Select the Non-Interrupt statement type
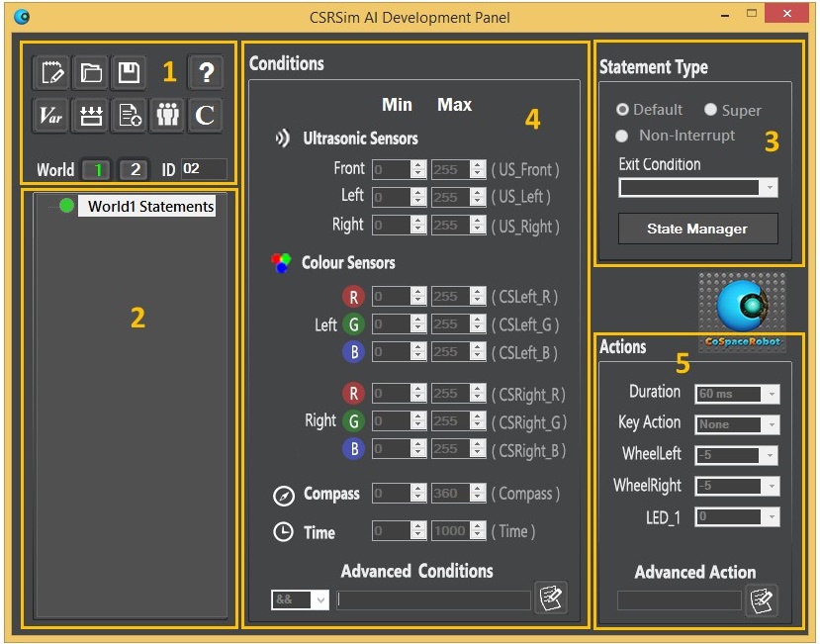Image resolution: width=820 pixels, height=644 pixels. pyautogui.click(x=623, y=136)
